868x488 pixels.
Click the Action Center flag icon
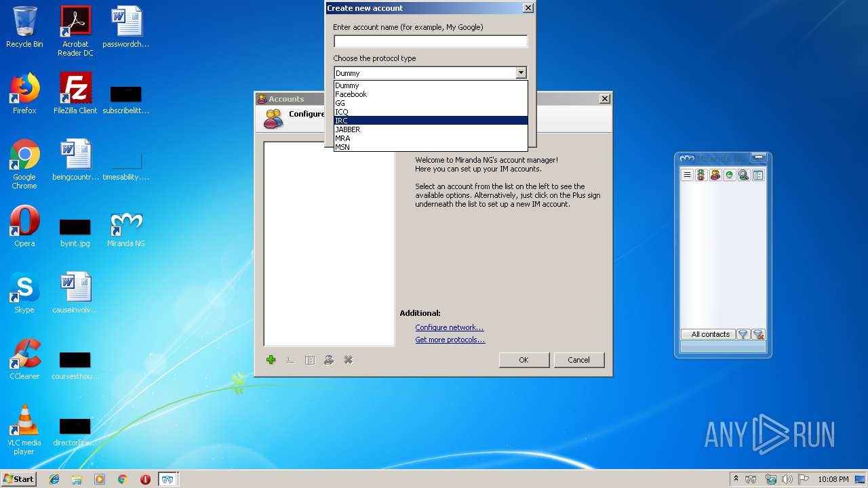[804, 479]
